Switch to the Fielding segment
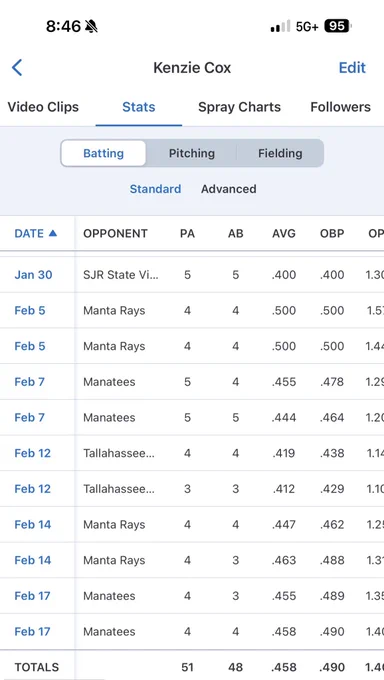This screenshot has height=680, width=384. click(x=280, y=153)
